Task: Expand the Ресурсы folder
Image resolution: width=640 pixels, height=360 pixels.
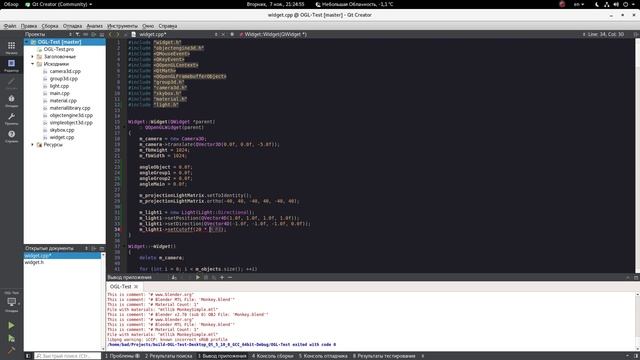Action: [33, 145]
